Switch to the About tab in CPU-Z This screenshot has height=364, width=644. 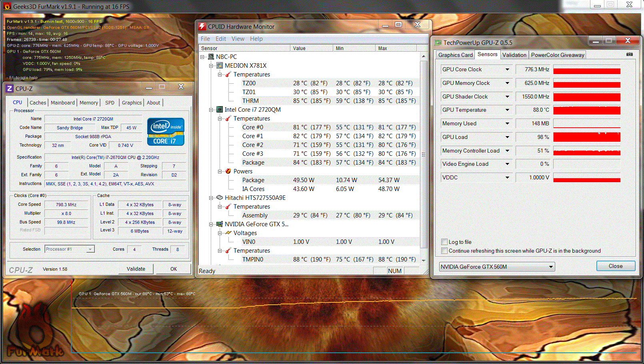click(x=154, y=103)
